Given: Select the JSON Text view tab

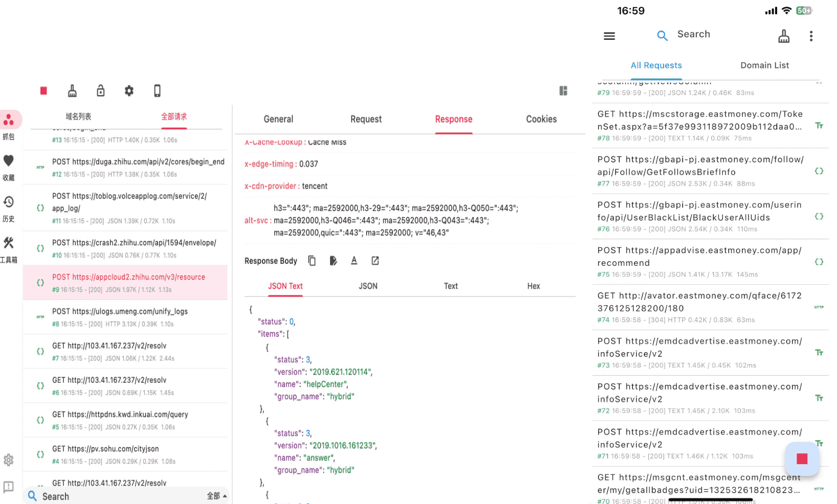Looking at the screenshot, I should click(285, 286).
